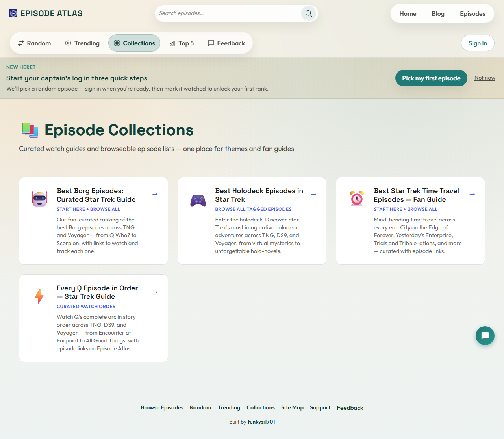Click EPISODE ATLAS brand title
The width and height of the screenshot is (504, 439).
point(52,13)
